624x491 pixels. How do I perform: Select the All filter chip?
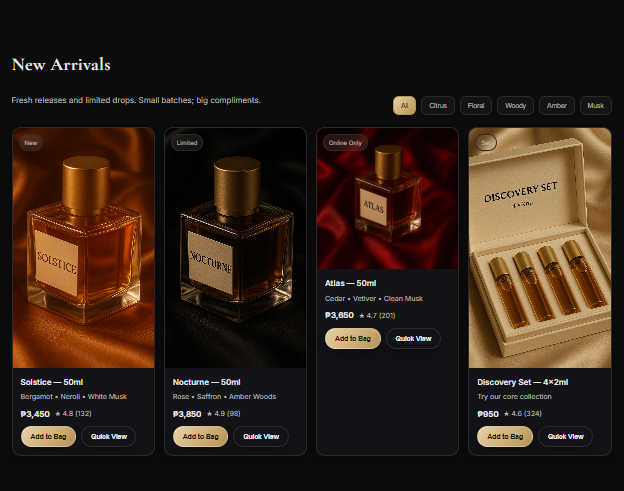point(404,105)
